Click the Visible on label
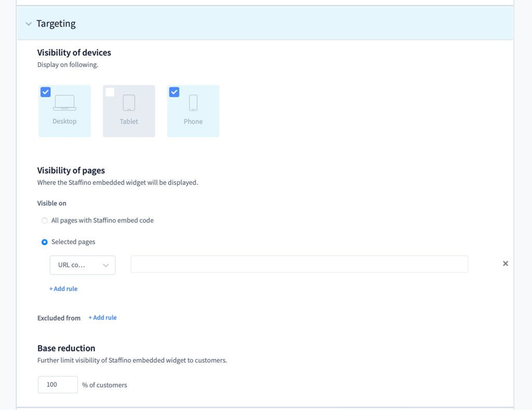 51,203
